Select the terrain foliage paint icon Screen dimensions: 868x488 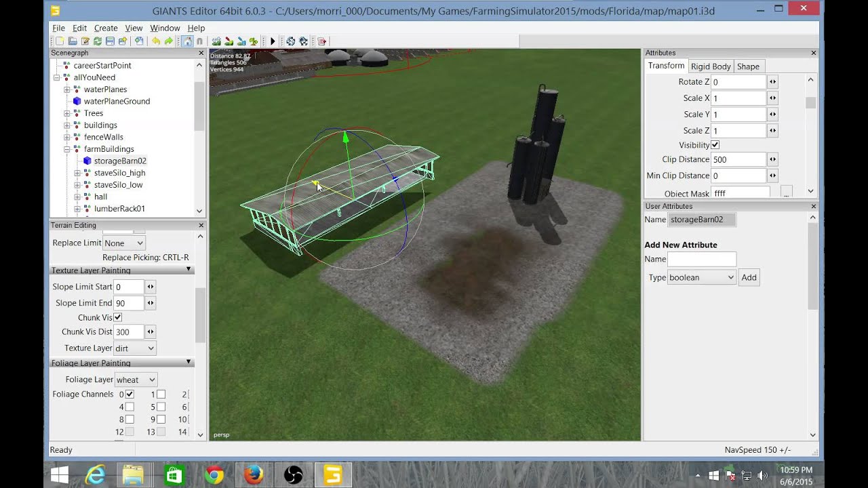241,41
